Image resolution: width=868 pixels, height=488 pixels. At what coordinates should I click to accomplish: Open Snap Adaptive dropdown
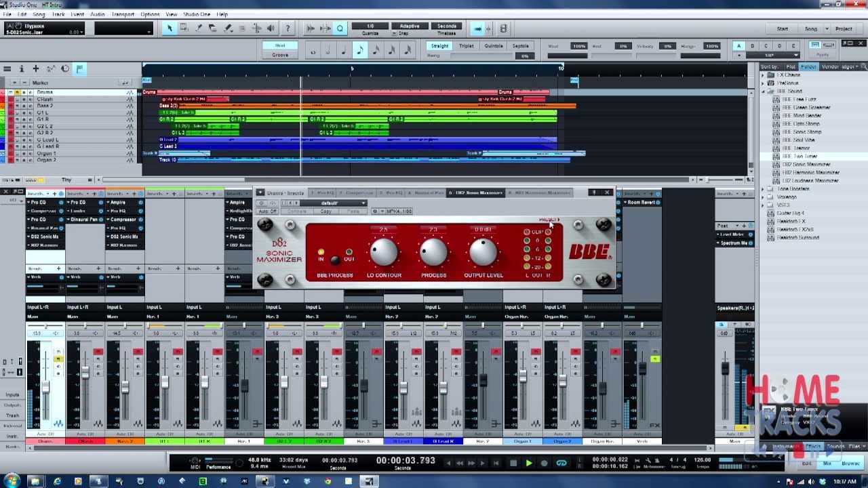point(410,26)
